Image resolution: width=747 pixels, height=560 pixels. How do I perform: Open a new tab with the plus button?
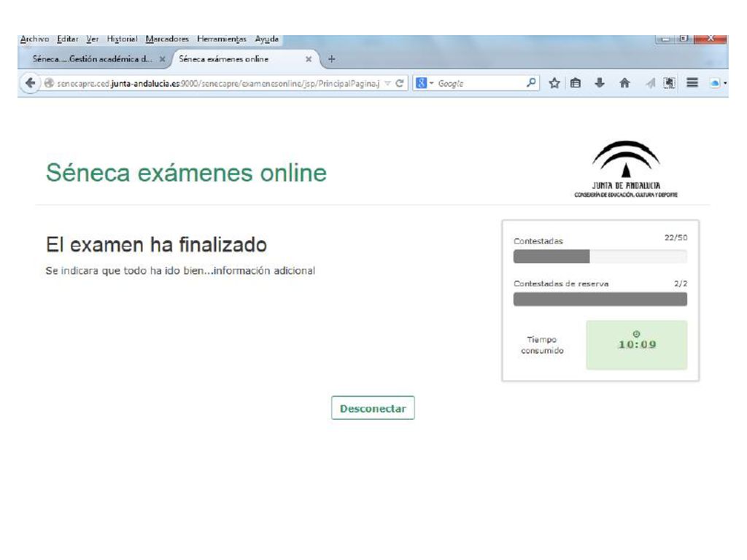(x=332, y=59)
